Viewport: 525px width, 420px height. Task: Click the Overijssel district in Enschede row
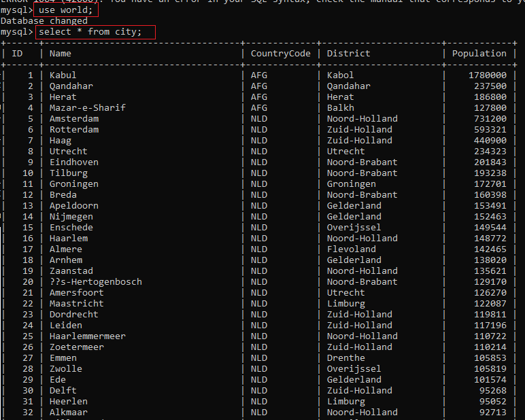(x=354, y=228)
